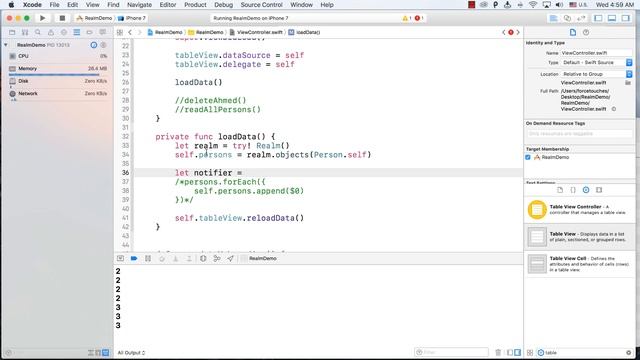Open RealmDemo project in jump bar
Viewport: 640px width, 360px height.
165,32
